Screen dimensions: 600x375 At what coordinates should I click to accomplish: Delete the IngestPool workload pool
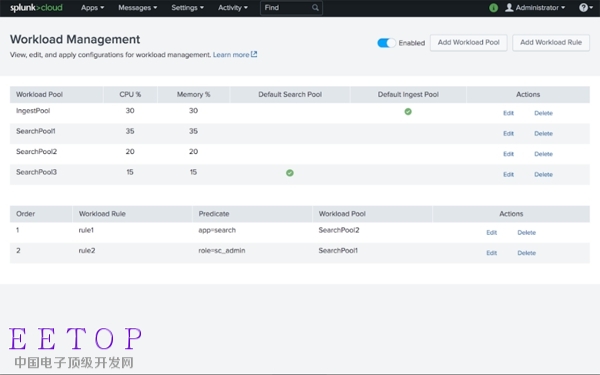tap(543, 113)
